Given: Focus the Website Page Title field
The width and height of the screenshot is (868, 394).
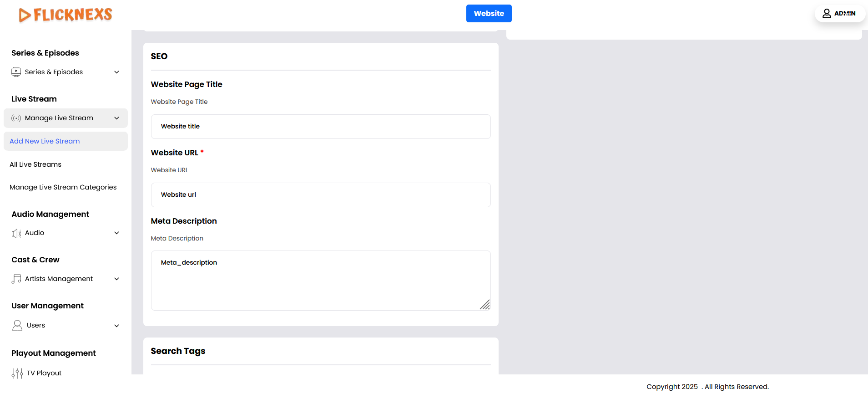Looking at the screenshot, I should (x=321, y=127).
